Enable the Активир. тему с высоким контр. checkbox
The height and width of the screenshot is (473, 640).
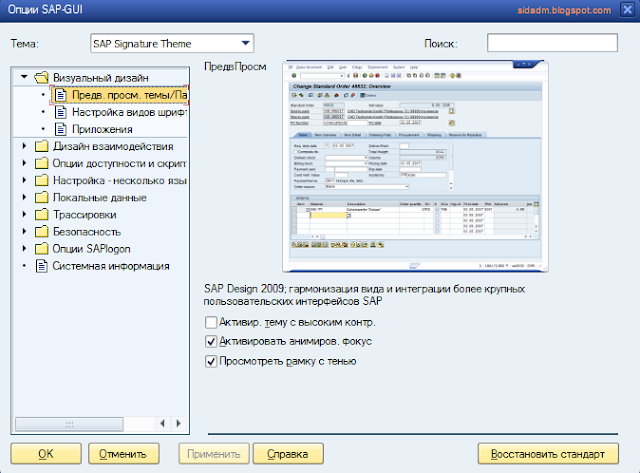click(x=211, y=322)
